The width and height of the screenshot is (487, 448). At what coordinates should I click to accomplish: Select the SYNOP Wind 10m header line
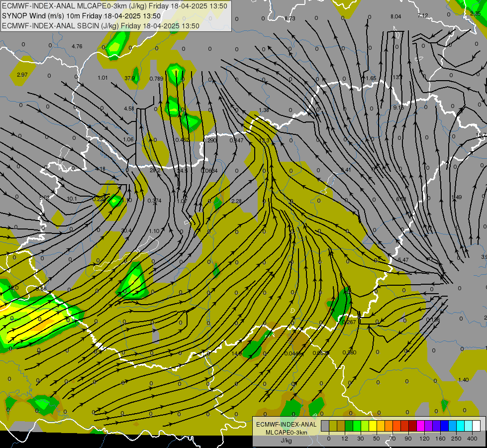pyautogui.click(x=82, y=16)
